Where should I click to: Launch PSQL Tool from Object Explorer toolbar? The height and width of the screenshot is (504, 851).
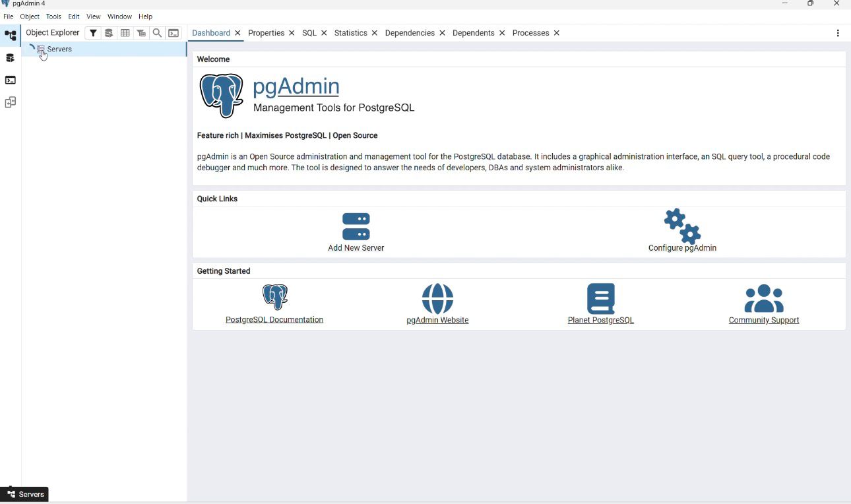(x=173, y=33)
